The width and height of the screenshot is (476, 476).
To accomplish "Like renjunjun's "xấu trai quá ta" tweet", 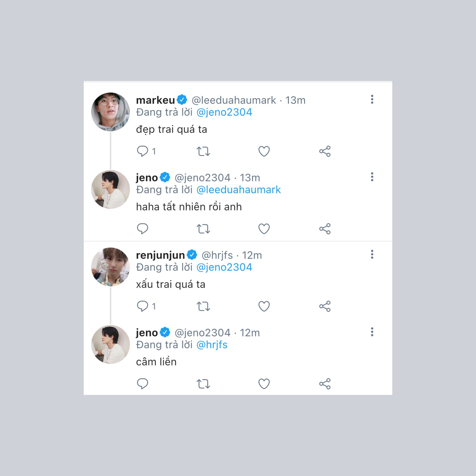I will point(264,306).
